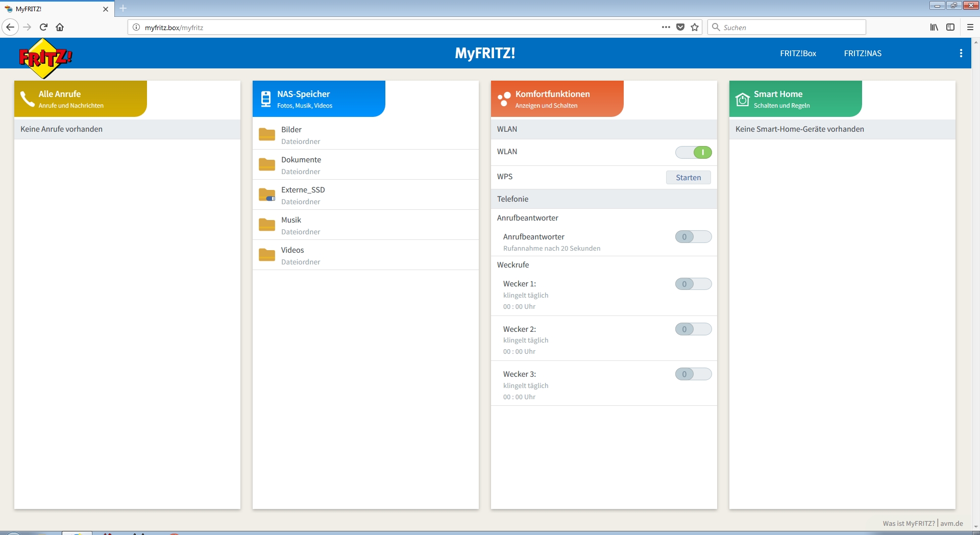The image size is (980, 535).
Task: Open page actions ellipsis in address bar
Action: [666, 28]
